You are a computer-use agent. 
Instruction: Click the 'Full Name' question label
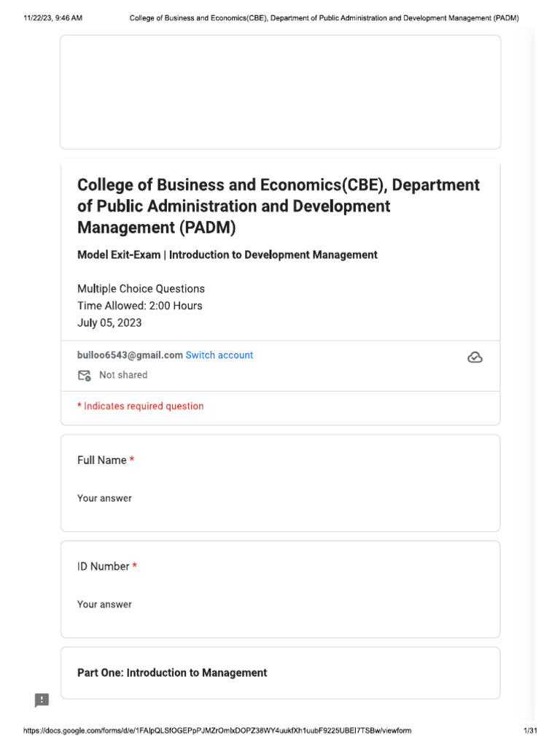coord(102,460)
